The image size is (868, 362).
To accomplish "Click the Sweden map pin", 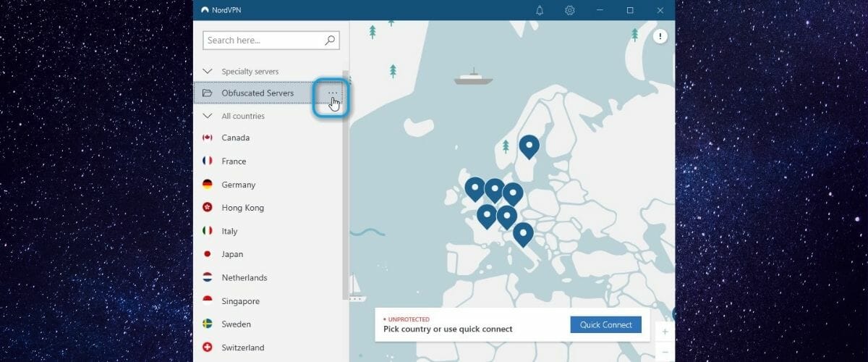I will point(529,147).
